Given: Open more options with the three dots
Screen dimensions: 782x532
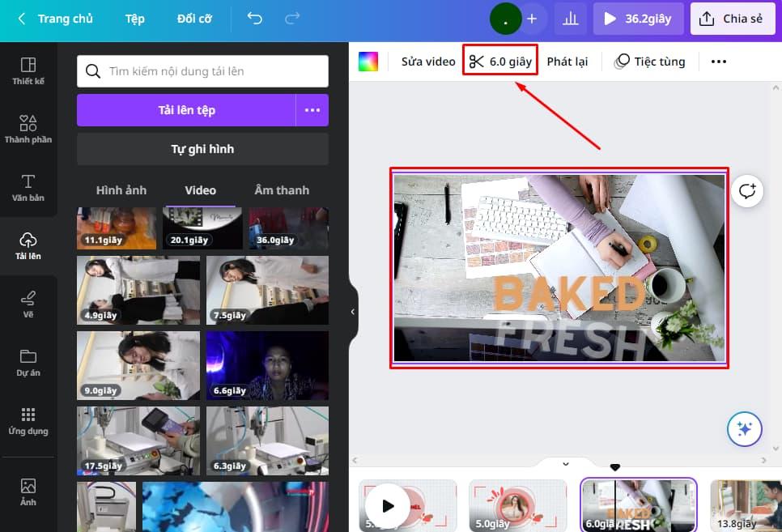Looking at the screenshot, I should coord(718,60).
